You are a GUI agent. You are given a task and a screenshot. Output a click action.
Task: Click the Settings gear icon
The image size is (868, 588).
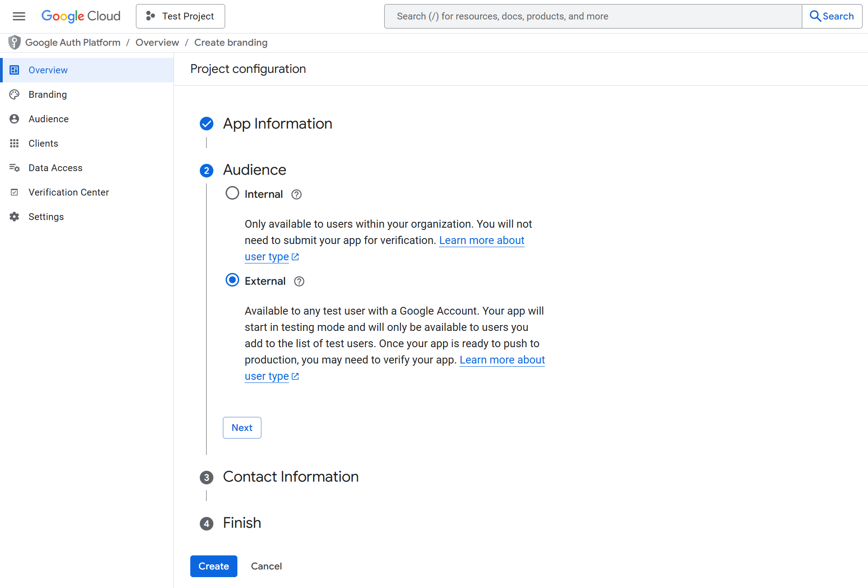(x=14, y=216)
